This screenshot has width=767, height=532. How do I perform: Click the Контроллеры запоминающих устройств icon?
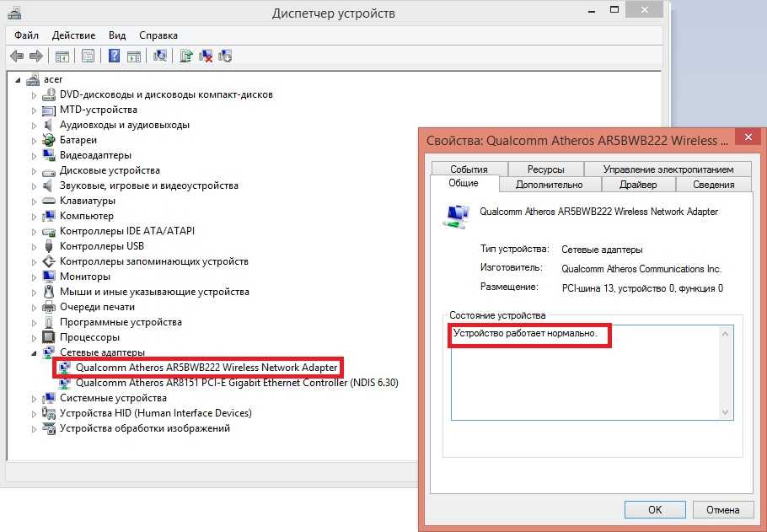pos(48,261)
